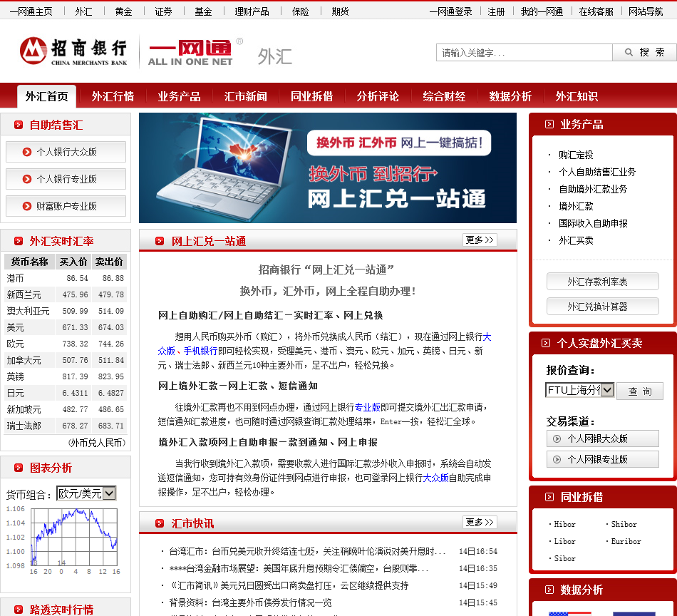The image size is (677, 616).
Task: Click red bullet icon beside 自助结汇
Action: tap(19, 125)
